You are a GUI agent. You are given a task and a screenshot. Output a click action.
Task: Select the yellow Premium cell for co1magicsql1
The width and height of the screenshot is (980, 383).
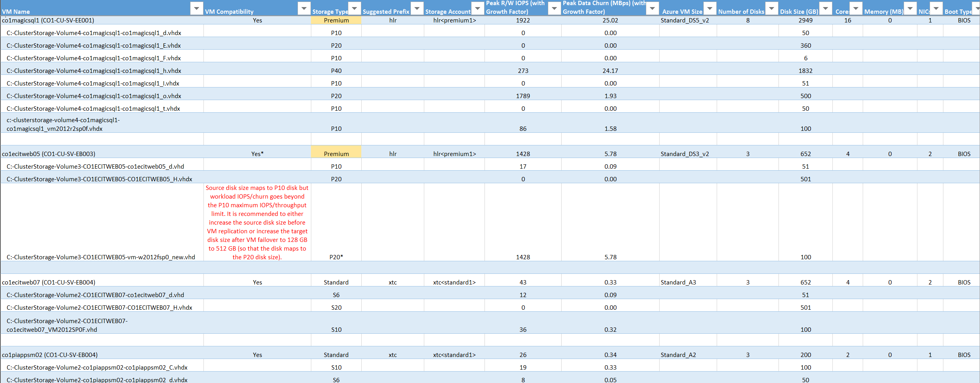coord(336,20)
